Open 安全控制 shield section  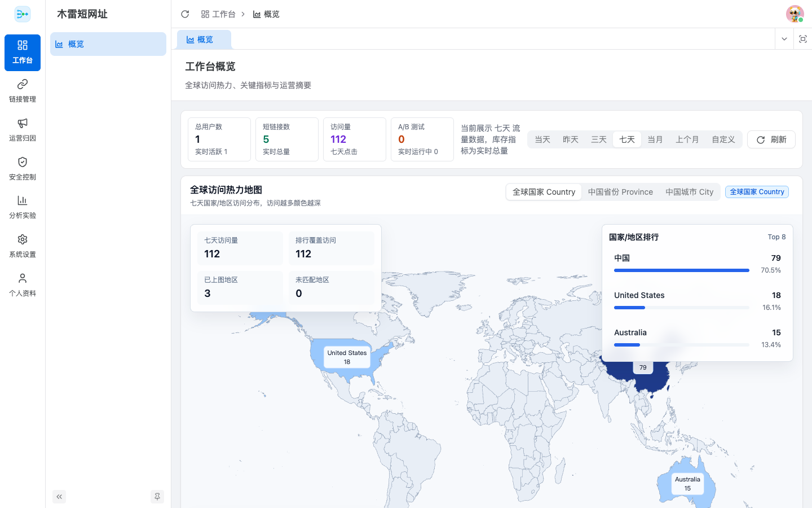tap(23, 169)
